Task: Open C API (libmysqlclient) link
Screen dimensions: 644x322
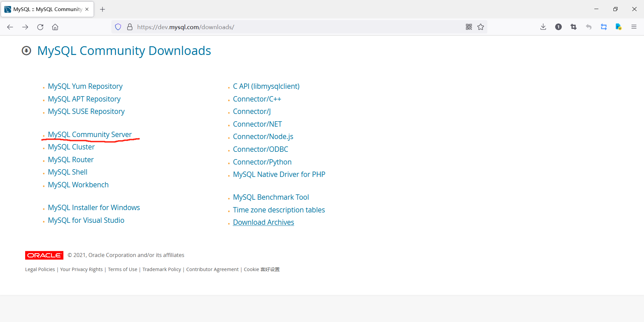Action: coord(266,86)
